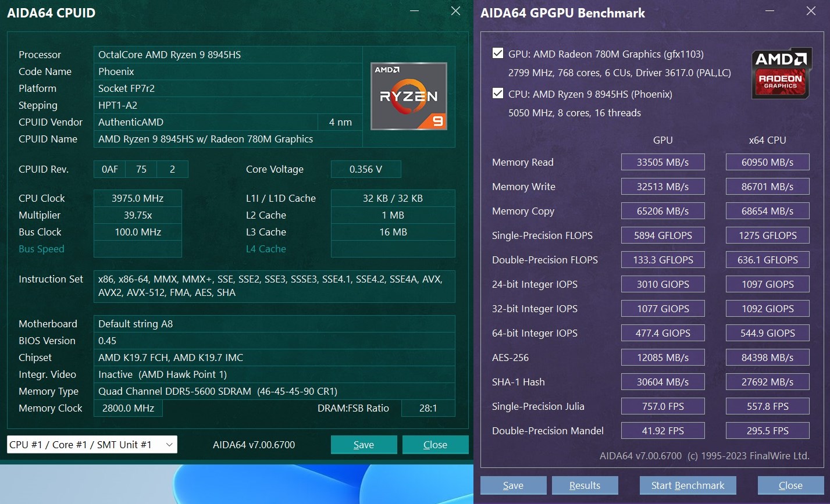Click the GPU Single-Precision FLOPS value
830x504 pixels.
pos(662,235)
